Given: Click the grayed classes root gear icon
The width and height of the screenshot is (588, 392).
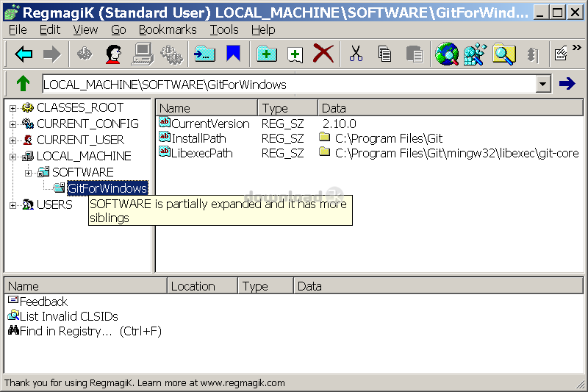Looking at the screenshot, I should point(85,54).
